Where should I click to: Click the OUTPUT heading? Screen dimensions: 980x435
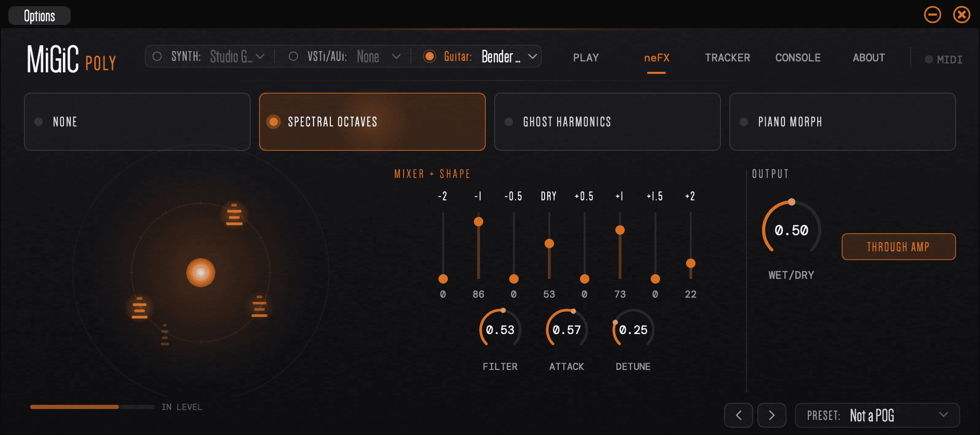point(770,174)
